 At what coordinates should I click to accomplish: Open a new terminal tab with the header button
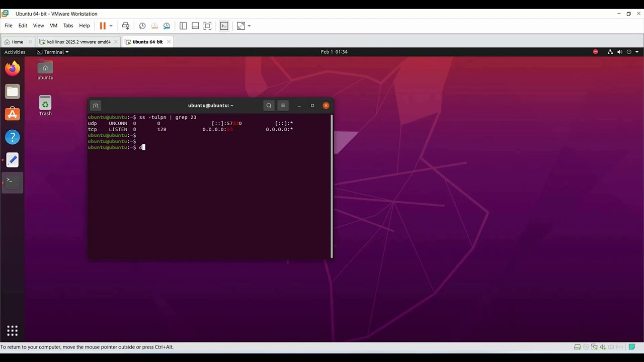coord(96,106)
